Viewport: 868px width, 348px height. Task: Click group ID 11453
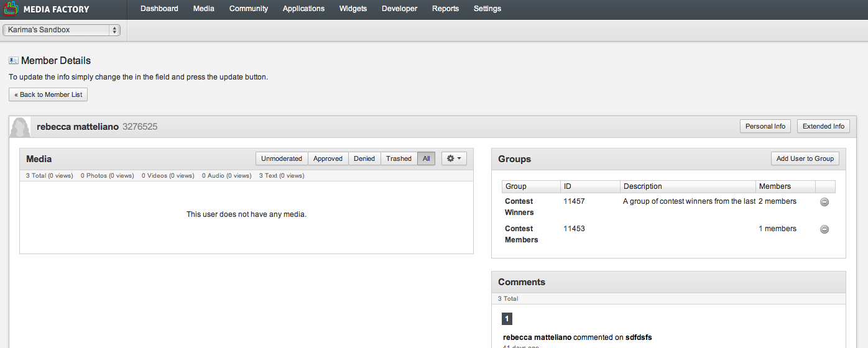click(574, 229)
